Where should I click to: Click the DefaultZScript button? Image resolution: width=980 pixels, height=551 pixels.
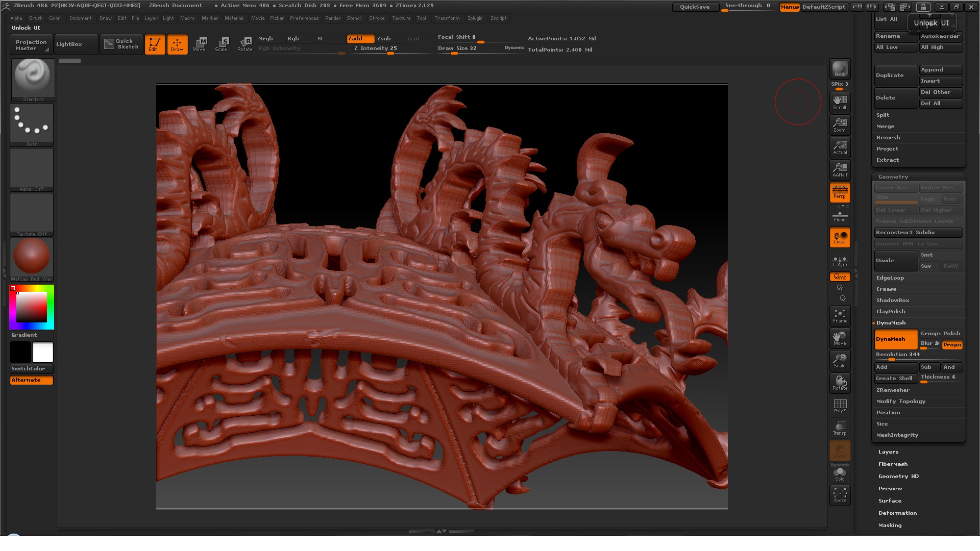824,7
